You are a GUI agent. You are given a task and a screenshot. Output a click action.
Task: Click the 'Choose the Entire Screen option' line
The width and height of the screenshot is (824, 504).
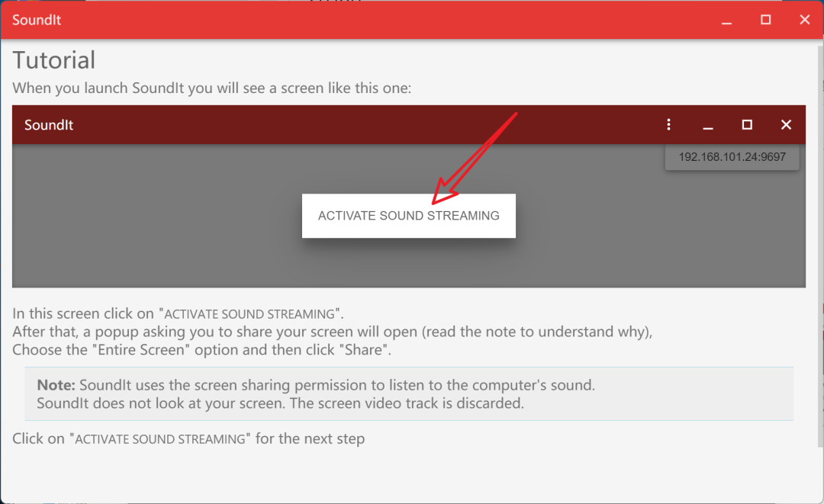[x=202, y=350]
